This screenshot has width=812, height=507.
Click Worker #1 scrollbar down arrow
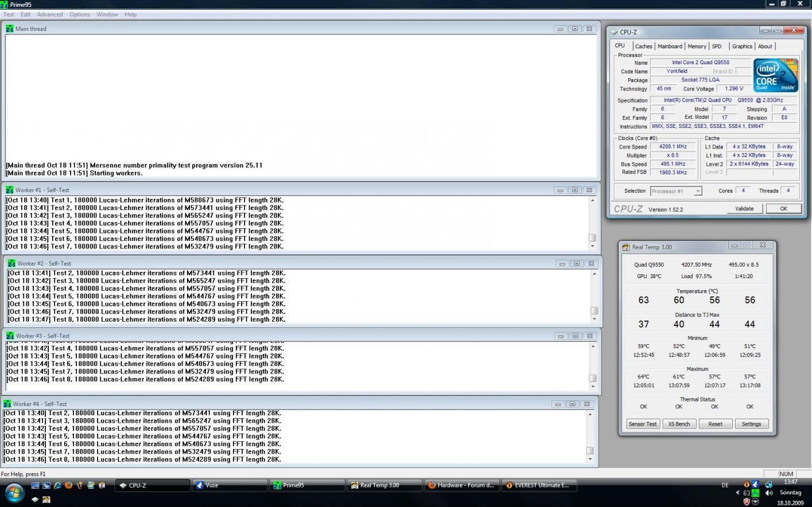[x=592, y=246]
